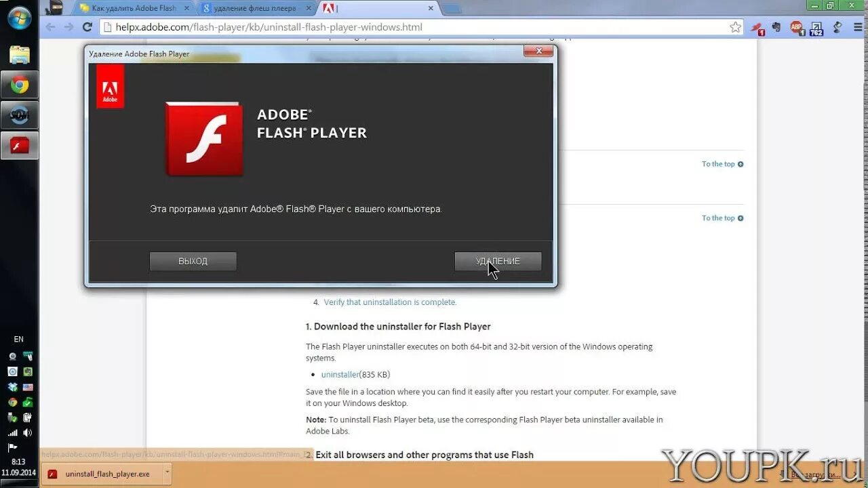Image resolution: width=868 pixels, height=488 pixels.
Task: Open the Flash uninstaller taskbar icon
Action: point(20,145)
